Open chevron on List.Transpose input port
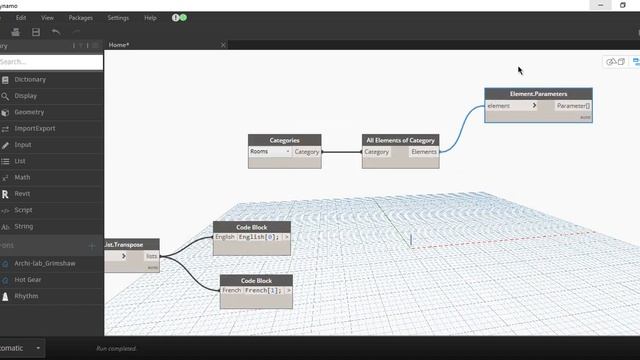 pos(124,256)
